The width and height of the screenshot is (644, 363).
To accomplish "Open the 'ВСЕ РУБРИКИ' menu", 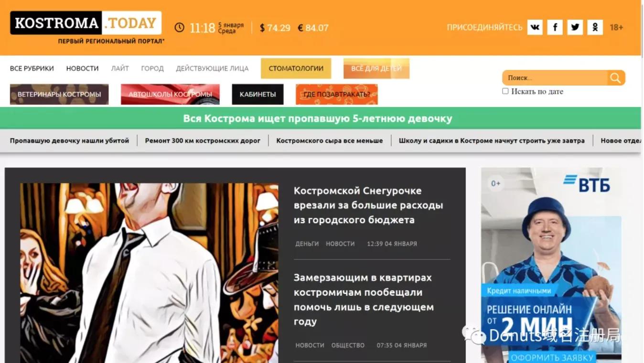I will tap(32, 68).
